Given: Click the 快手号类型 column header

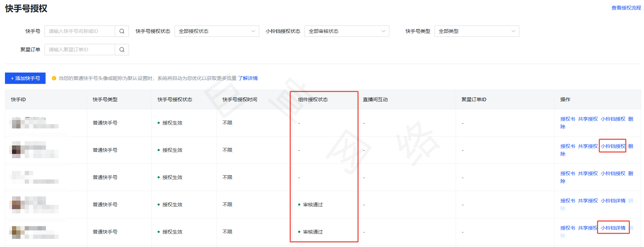Looking at the screenshot, I should point(105,99).
